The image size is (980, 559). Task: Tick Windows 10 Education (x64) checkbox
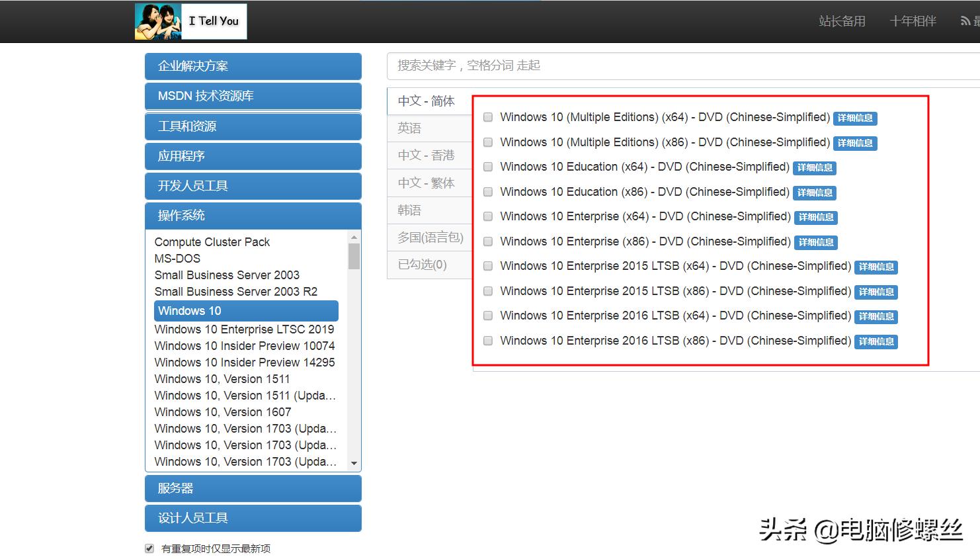tap(488, 167)
